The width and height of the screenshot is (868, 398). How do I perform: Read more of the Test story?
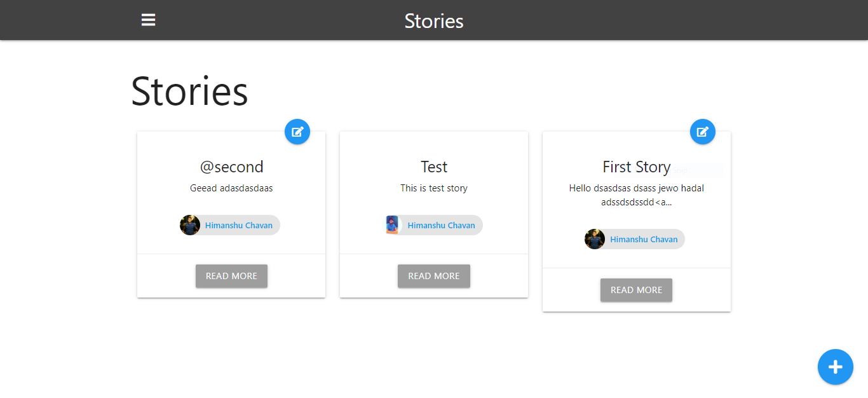(x=434, y=276)
